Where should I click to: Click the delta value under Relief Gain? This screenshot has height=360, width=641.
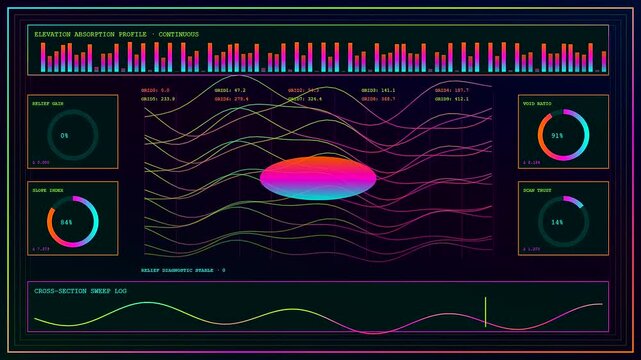[41, 163]
